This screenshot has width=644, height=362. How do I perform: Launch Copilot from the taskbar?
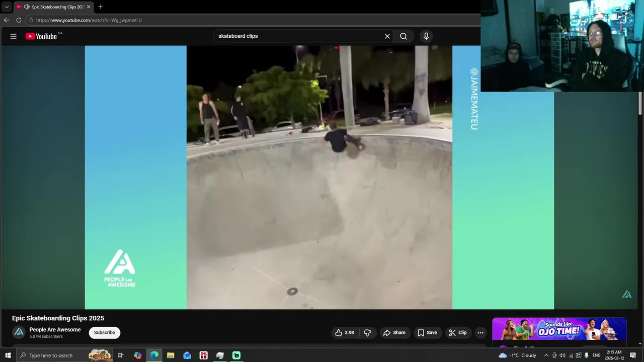pyautogui.click(x=138, y=355)
